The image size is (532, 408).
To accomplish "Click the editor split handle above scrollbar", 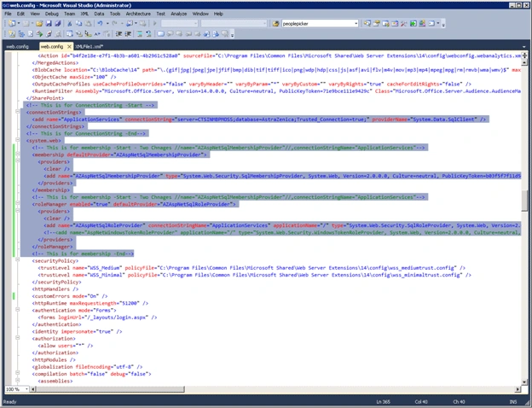I will point(524,55).
